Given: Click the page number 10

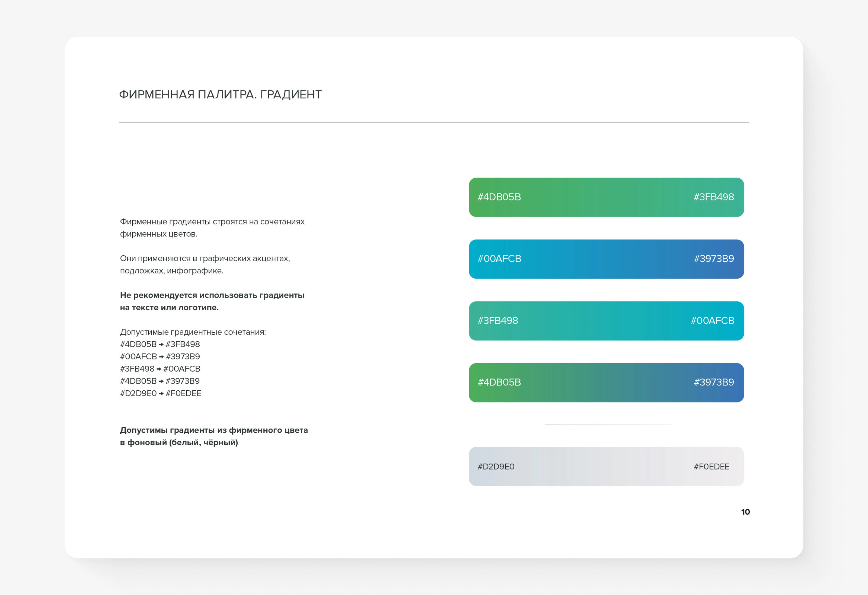Looking at the screenshot, I should pyautogui.click(x=745, y=512).
